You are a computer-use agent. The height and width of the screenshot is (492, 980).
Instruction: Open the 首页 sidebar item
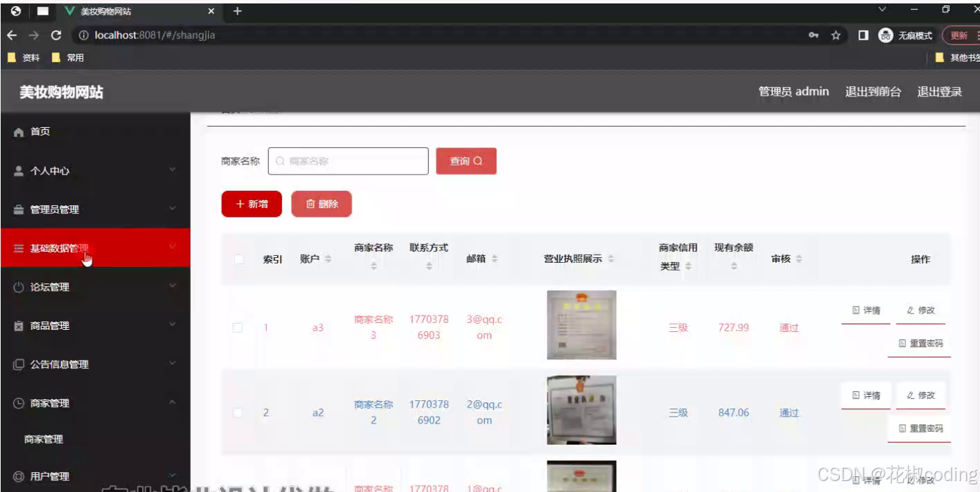coord(95,132)
